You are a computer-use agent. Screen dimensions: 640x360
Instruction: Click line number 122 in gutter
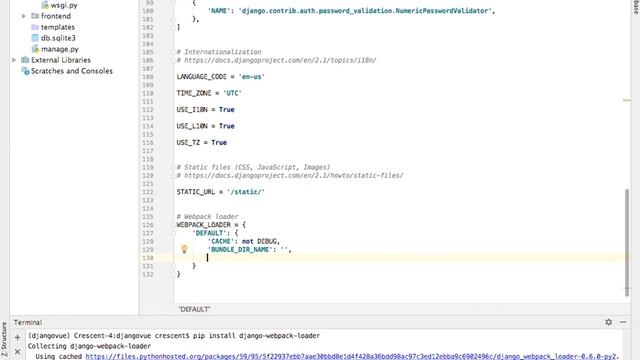pos(148,192)
